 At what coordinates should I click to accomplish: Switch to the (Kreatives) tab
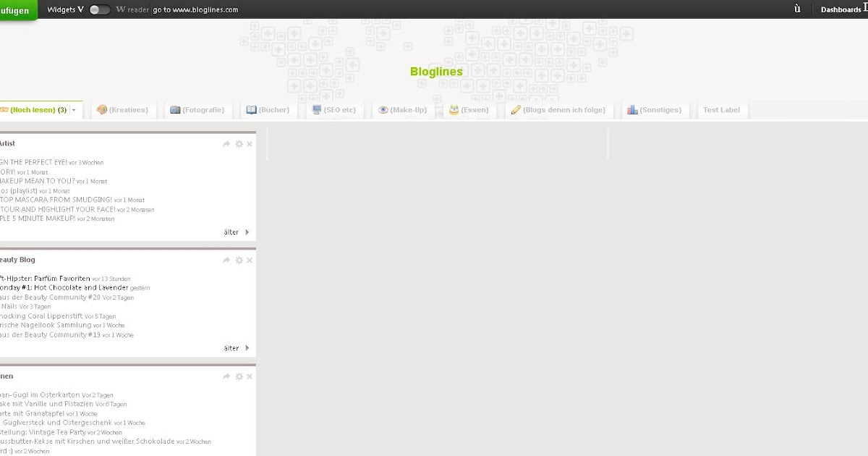(x=122, y=110)
